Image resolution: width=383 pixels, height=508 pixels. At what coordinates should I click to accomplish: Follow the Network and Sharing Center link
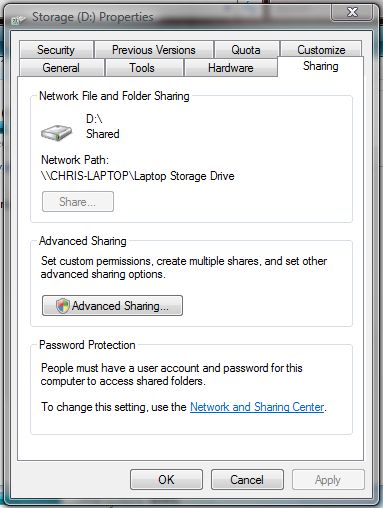pos(257,407)
